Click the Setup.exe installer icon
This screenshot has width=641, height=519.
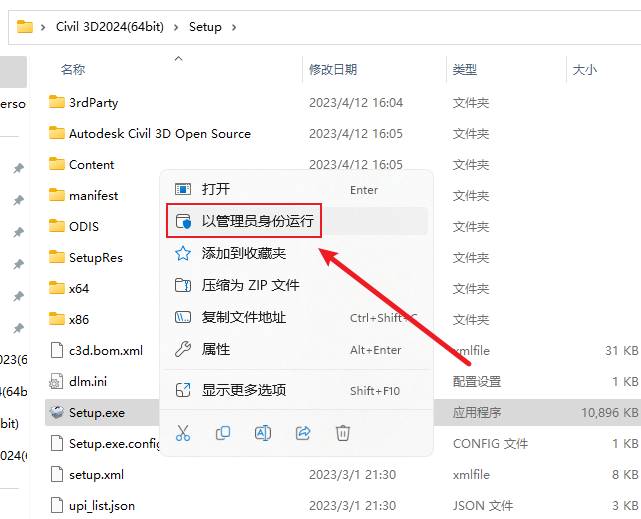tap(57, 412)
